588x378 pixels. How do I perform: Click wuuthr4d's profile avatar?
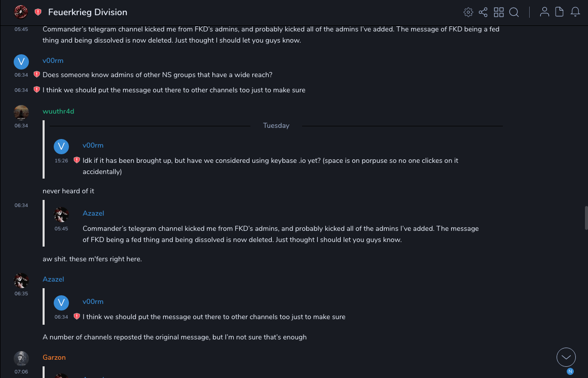[x=21, y=112]
